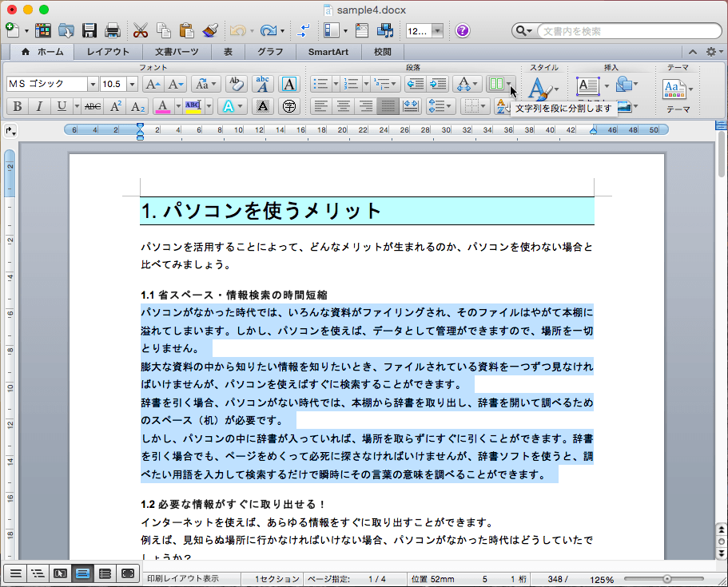Switch to the 校閲 tab
This screenshot has width=728, height=587.
pos(383,52)
